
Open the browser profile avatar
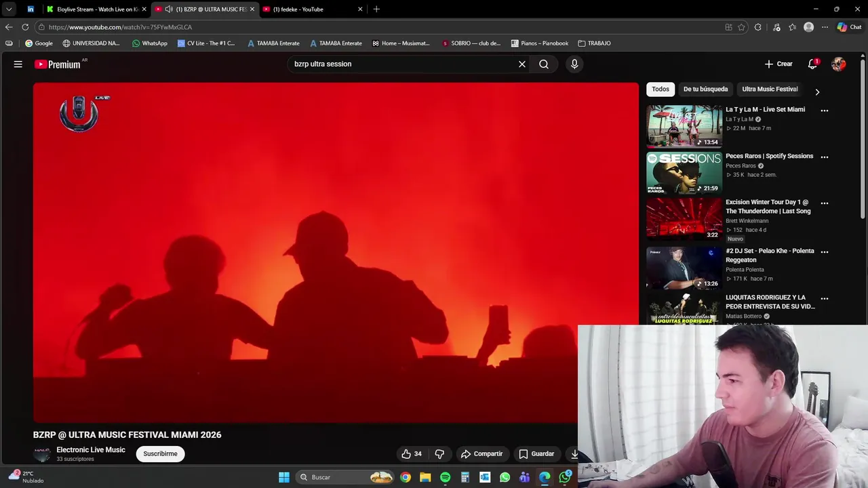coord(808,27)
